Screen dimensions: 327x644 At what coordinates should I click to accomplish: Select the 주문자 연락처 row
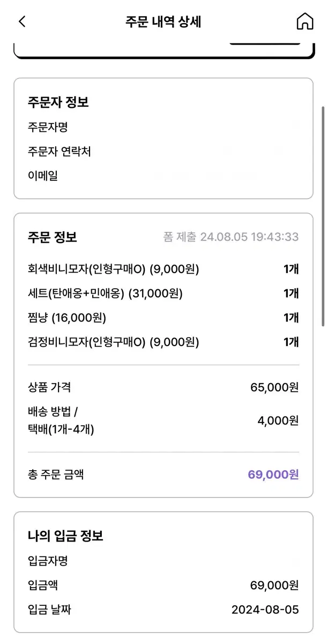click(x=163, y=151)
